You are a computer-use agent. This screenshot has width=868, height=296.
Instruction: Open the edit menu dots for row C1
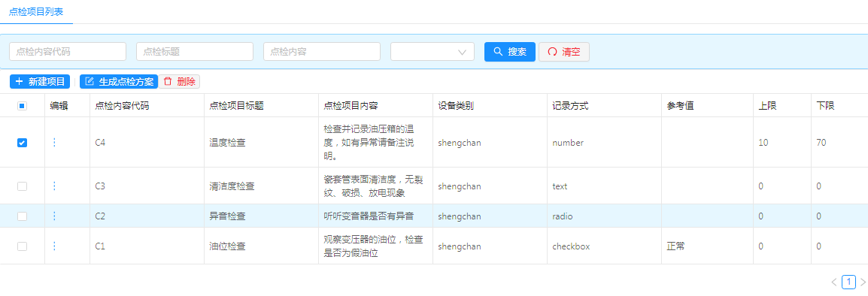pos(54,246)
